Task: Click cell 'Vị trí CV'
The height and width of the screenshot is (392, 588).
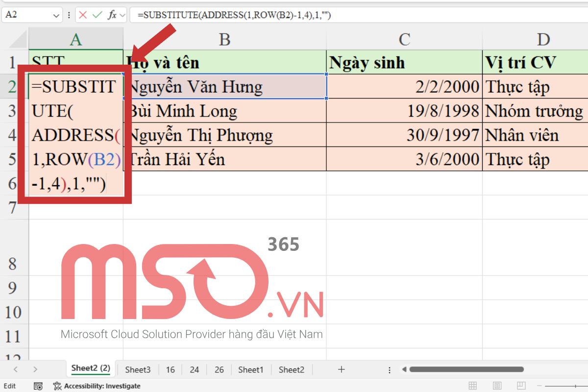Action: 535,62
